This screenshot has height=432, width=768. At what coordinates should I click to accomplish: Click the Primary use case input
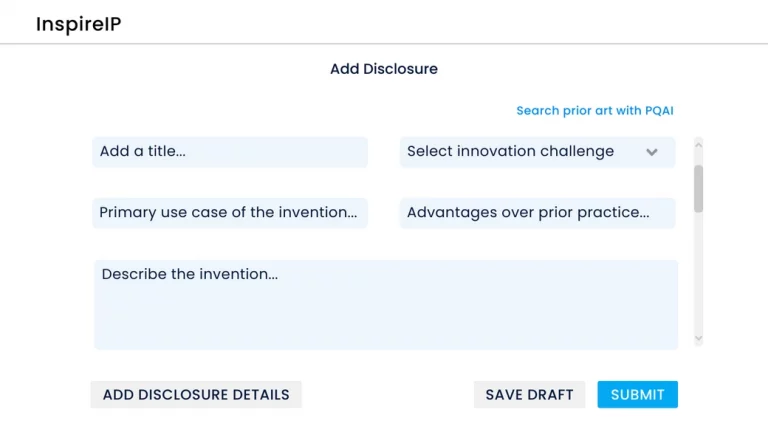point(230,213)
